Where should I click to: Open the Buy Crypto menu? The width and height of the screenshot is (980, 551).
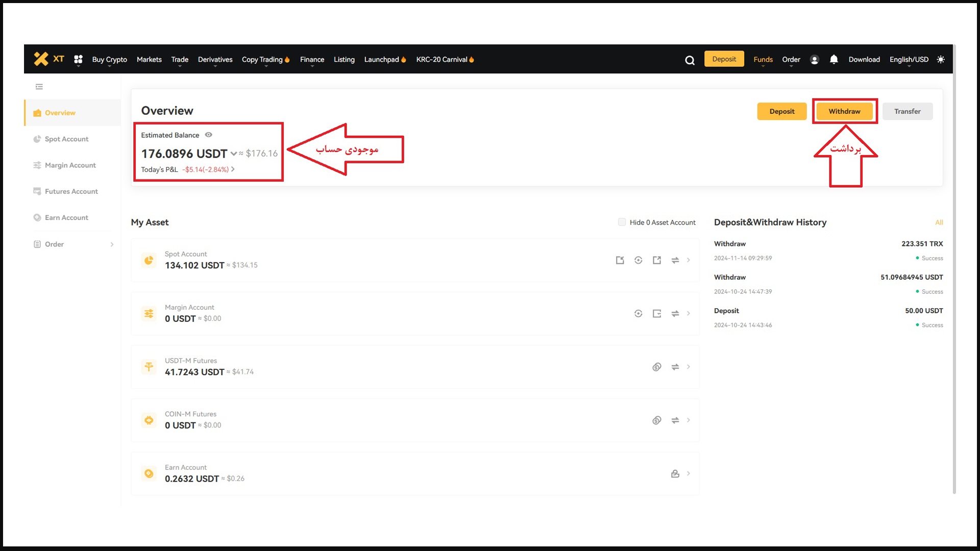109,60
